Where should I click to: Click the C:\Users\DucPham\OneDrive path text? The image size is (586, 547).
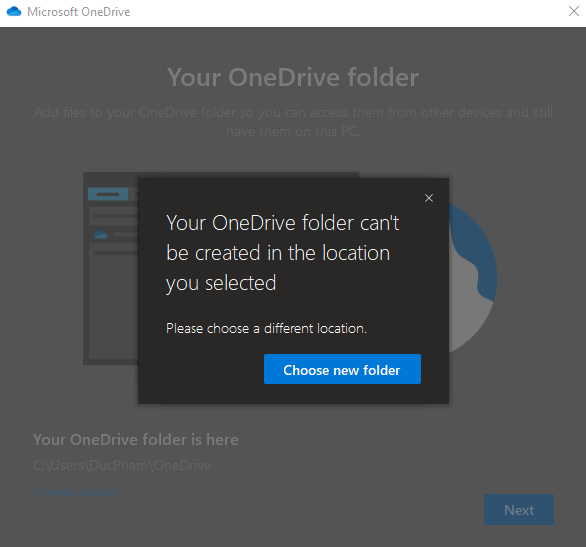[x=122, y=465]
